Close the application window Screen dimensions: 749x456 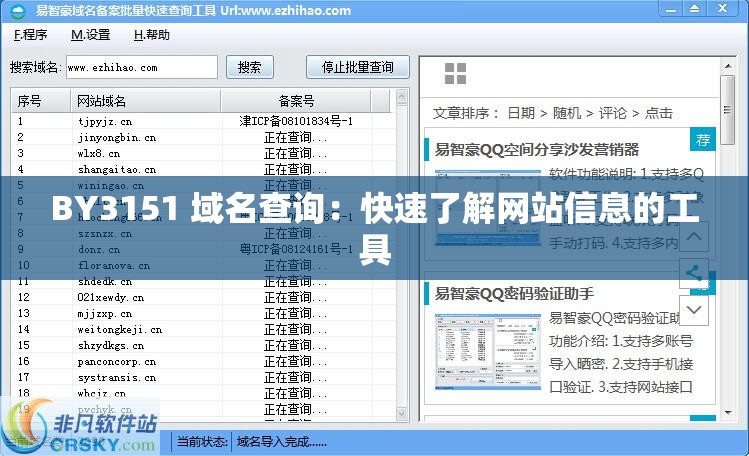coord(723,9)
